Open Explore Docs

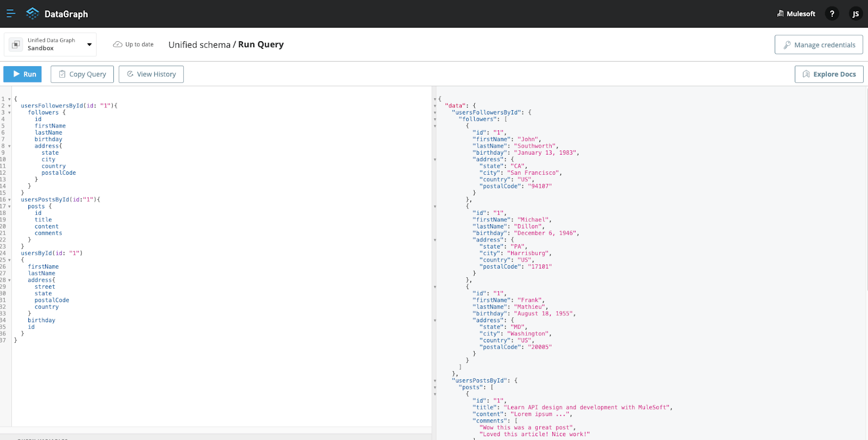pyautogui.click(x=829, y=74)
